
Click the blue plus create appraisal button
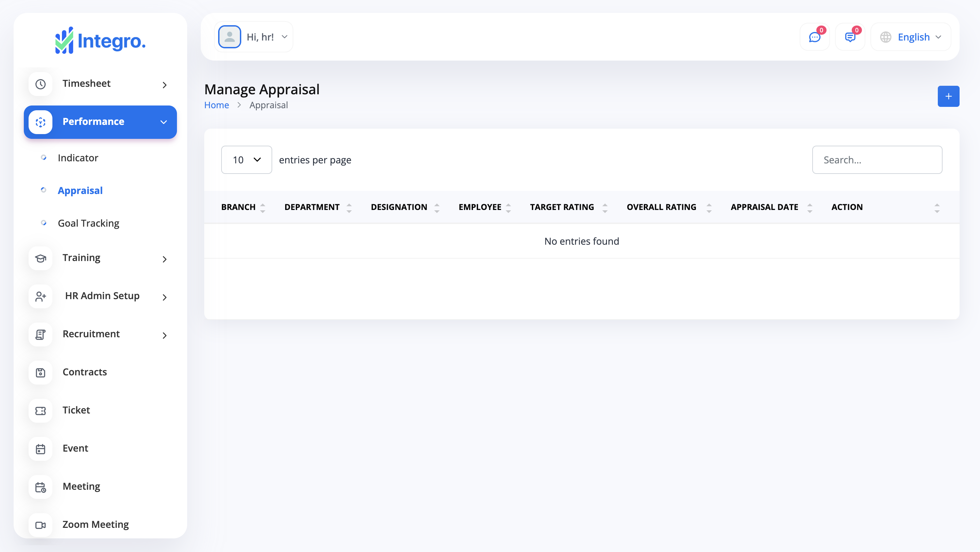[948, 96]
